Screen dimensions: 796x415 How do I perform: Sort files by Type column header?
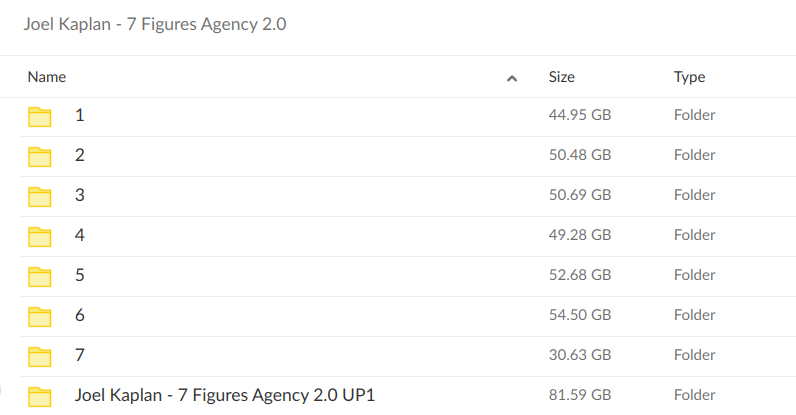point(689,77)
